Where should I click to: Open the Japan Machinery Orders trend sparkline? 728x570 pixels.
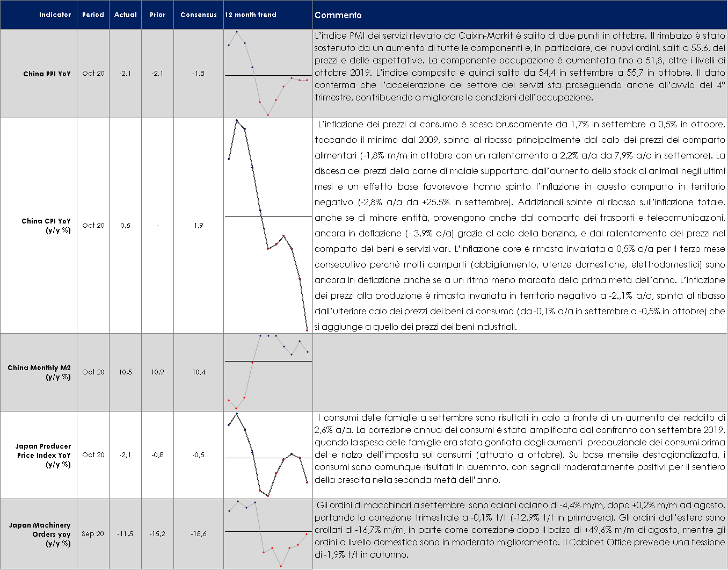(x=268, y=534)
